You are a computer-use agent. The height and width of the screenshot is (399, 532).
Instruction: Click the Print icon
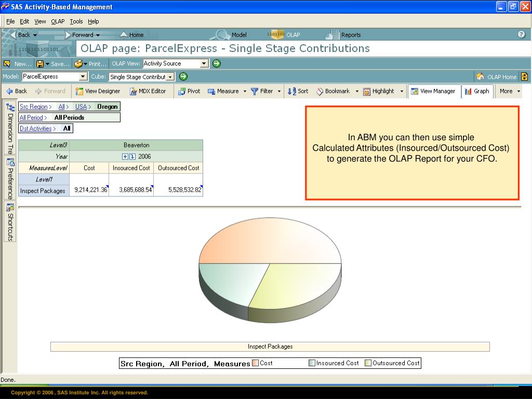(78, 63)
